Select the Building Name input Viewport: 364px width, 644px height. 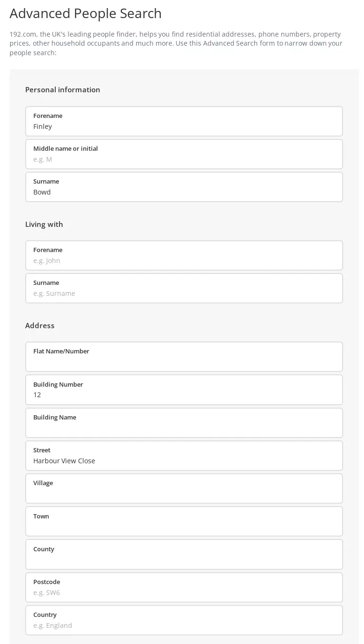tap(184, 423)
